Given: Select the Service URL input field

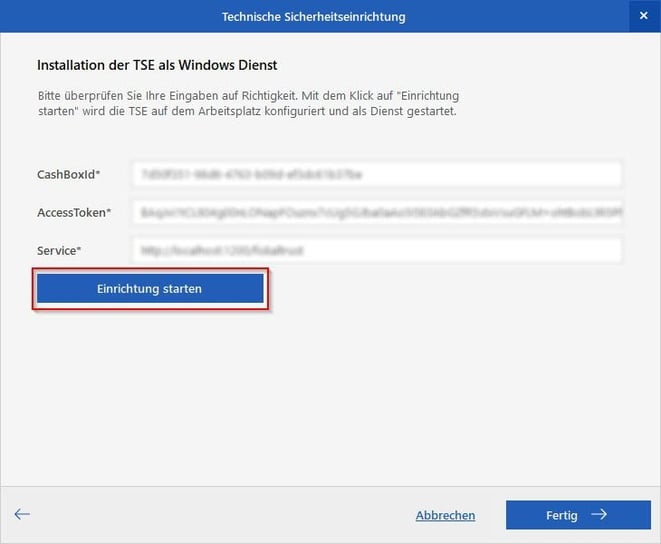Looking at the screenshot, I should [376, 250].
